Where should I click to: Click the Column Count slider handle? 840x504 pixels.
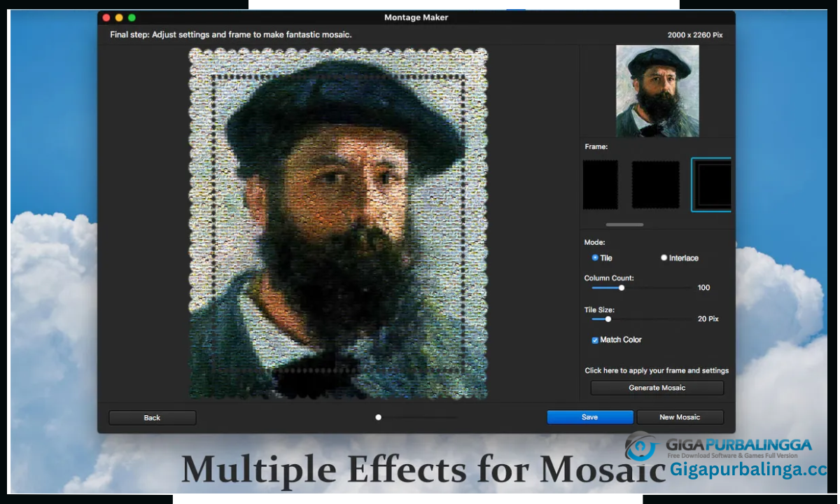(x=622, y=288)
